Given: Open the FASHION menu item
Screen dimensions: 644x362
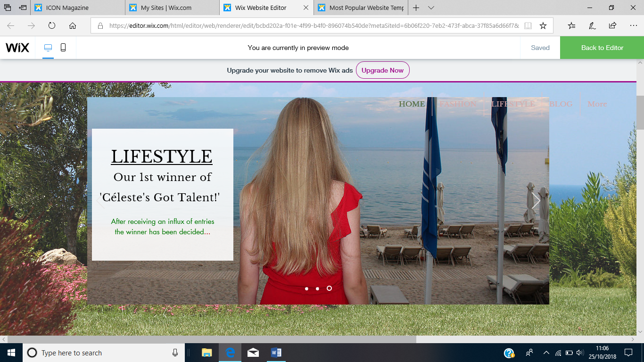Looking at the screenshot, I should pyautogui.click(x=458, y=104).
